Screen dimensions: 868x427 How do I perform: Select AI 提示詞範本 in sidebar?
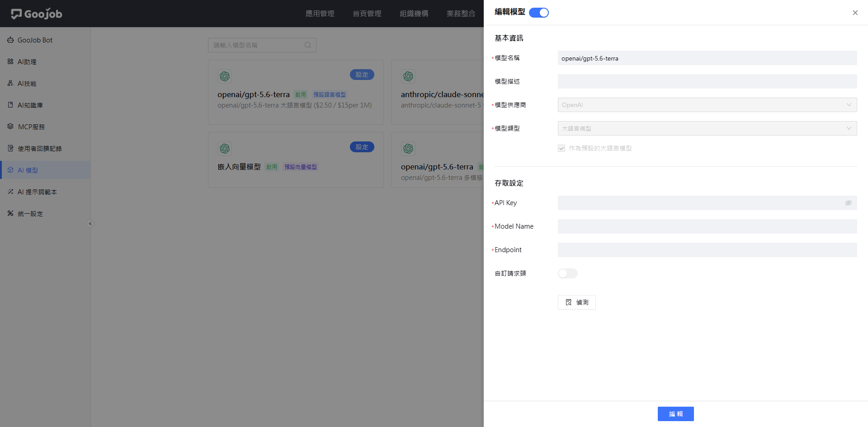45,192
